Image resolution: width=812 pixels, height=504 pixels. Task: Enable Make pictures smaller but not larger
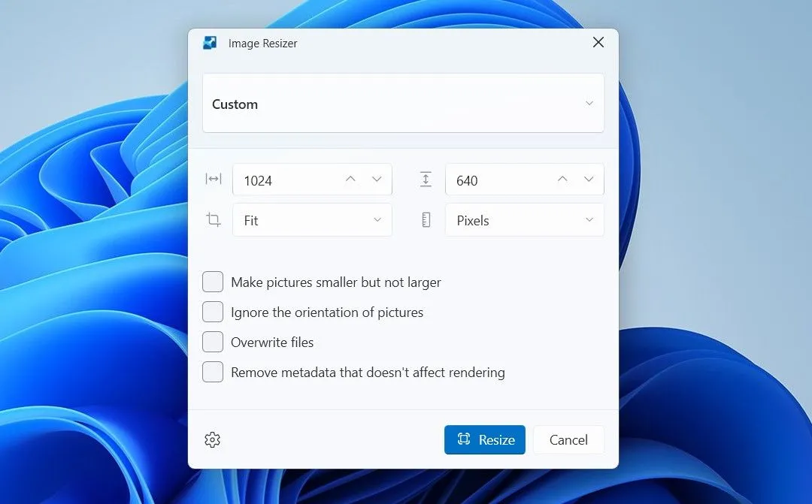click(x=213, y=282)
